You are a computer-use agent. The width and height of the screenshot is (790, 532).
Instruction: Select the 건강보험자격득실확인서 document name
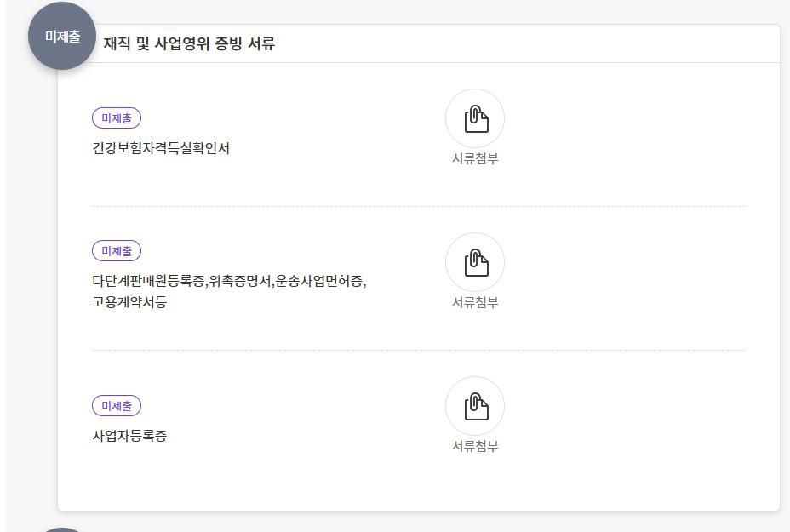(161, 148)
